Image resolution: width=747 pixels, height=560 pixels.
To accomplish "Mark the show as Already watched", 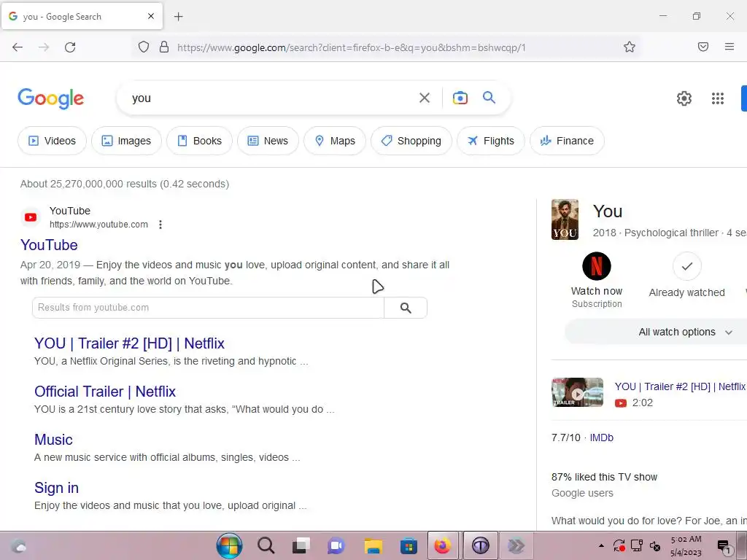I will 687,266.
